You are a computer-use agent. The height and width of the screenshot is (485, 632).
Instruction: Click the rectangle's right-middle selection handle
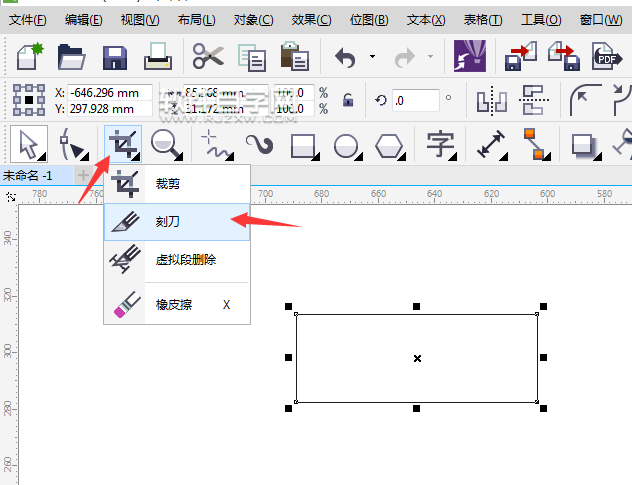543,357
